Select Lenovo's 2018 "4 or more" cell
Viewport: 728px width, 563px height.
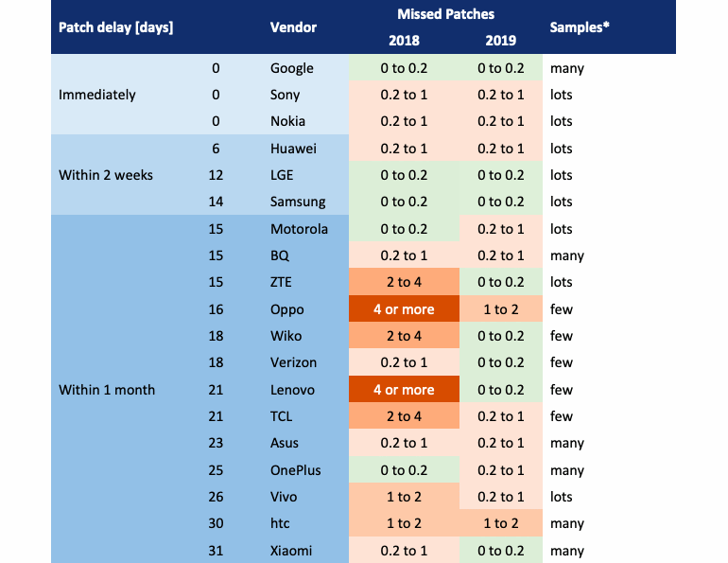(x=404, y=390)
